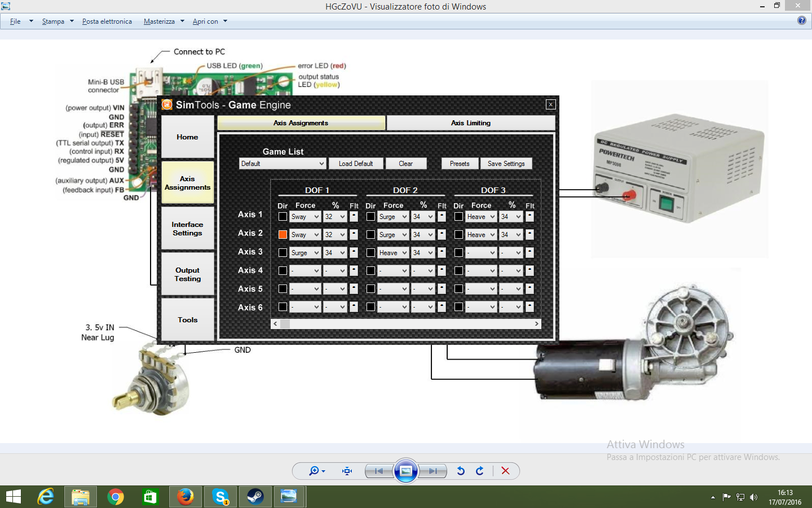Open Skype from taskbar
The image size is (812, 508).
(220, 497)
